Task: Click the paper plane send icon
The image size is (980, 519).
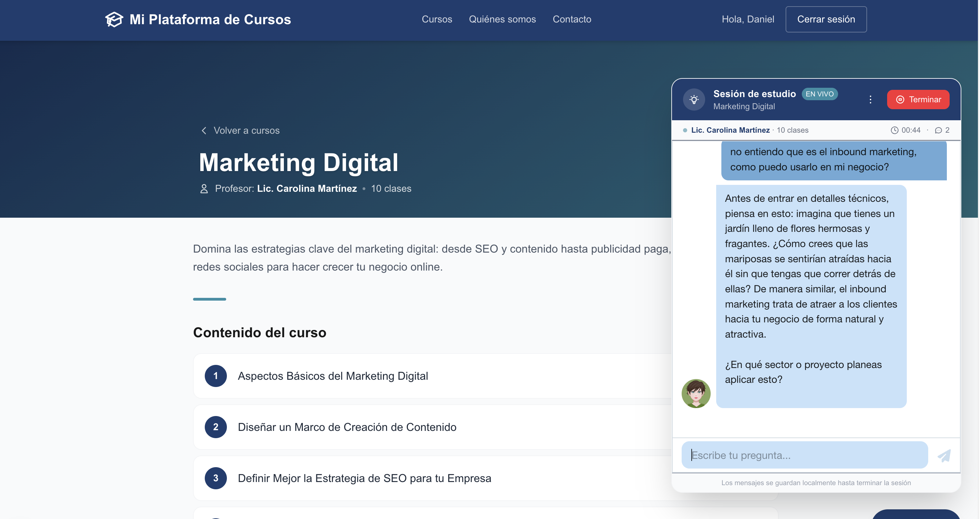Action: tap(944, 455)
